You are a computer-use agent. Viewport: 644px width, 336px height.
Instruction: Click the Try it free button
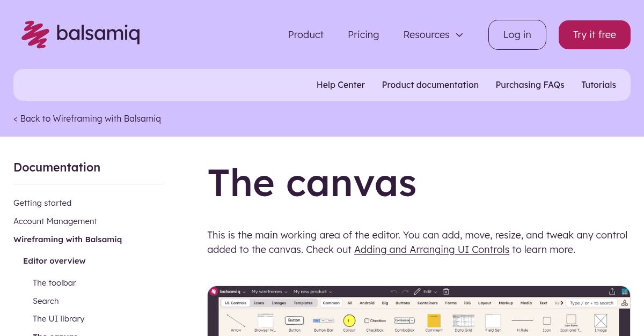tap(594, 34)
